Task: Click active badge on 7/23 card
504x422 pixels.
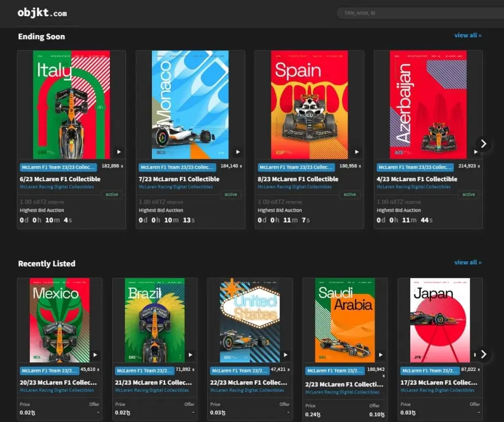Action: pyautogui.click(x=231, y=195)
